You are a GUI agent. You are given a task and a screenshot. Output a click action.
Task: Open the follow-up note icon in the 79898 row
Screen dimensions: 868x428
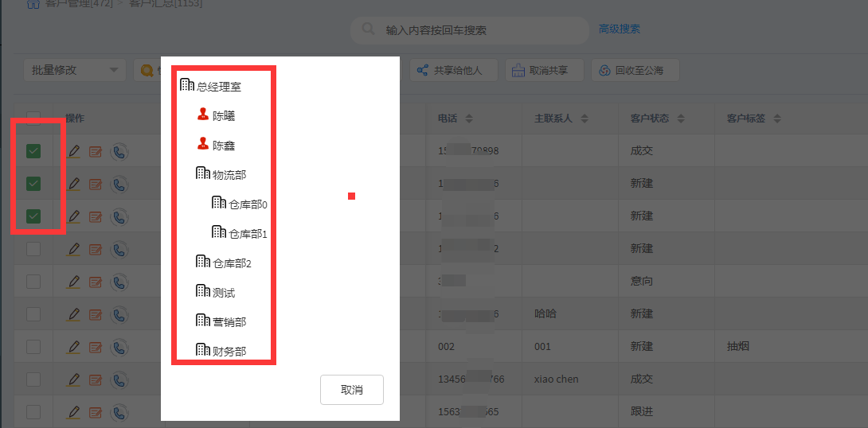tap(96, 151)
